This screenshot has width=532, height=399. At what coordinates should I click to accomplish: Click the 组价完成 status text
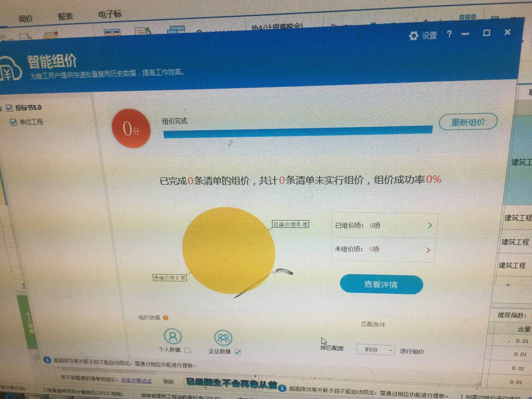tap(175, 121)
